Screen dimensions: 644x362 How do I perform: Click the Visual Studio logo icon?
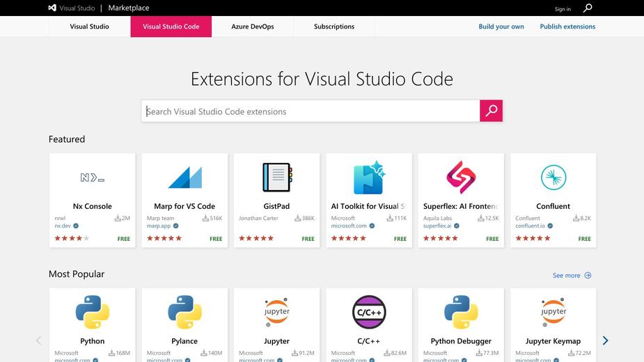click(x=52, y=8)
